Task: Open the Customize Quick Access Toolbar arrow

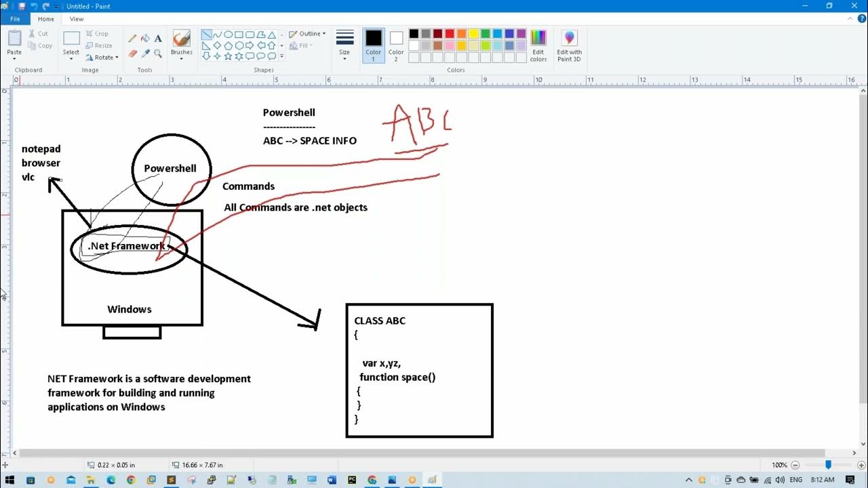Action: tap(56, 6)
